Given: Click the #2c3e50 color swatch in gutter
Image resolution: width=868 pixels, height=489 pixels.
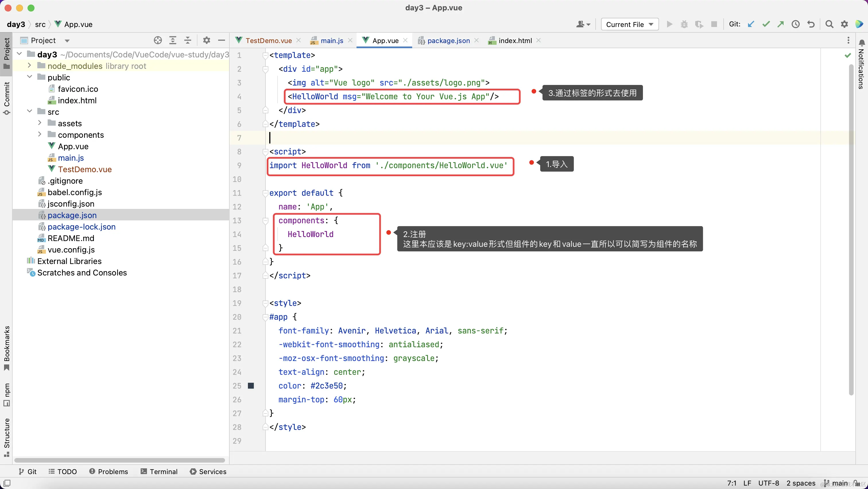Looking at the screenshot, I should [251, 386].
